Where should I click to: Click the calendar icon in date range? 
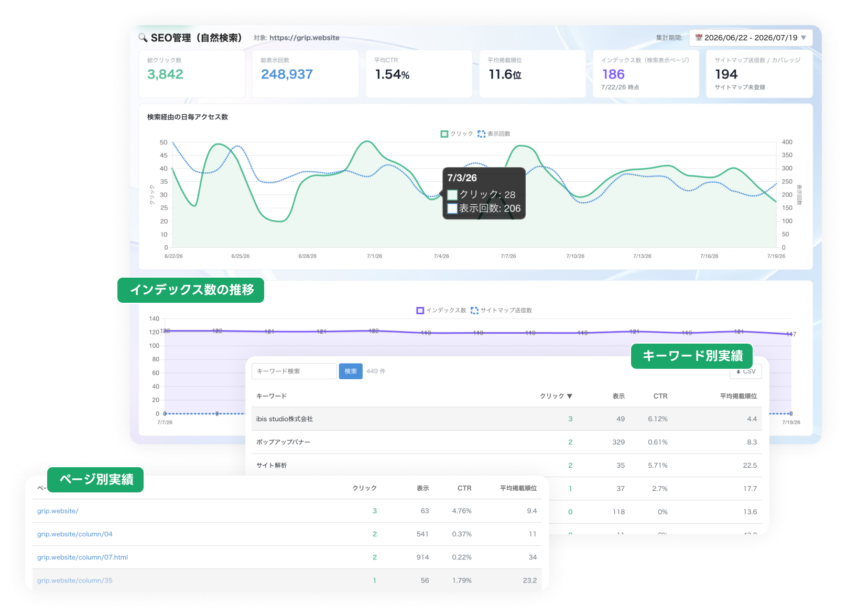699,38
